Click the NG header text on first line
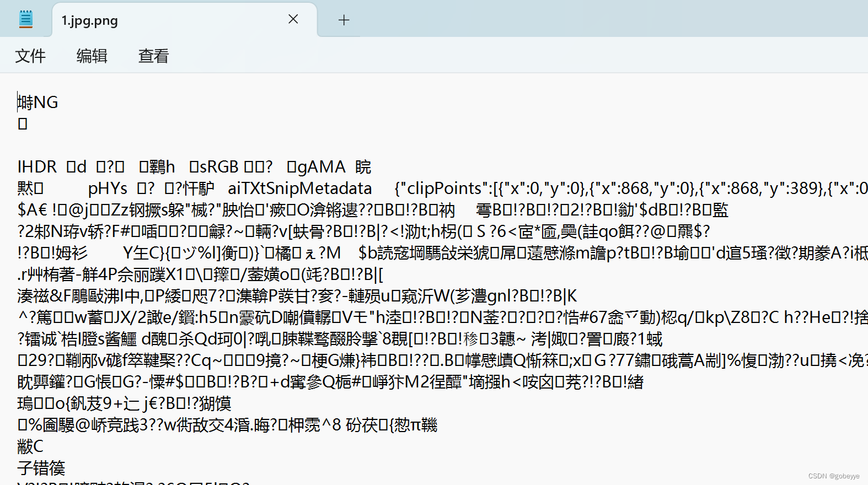The height and width of the screenshot is (485, 868). [x=46, y=103]
